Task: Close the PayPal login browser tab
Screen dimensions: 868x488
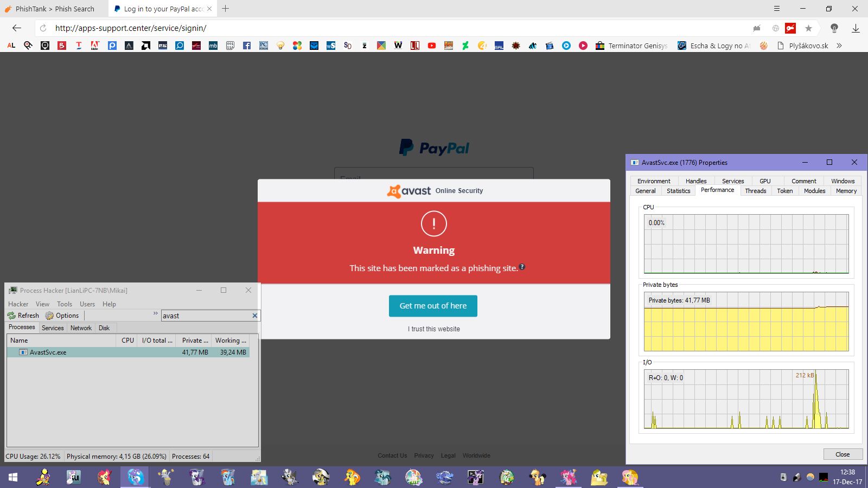Action: click(209, 9)
